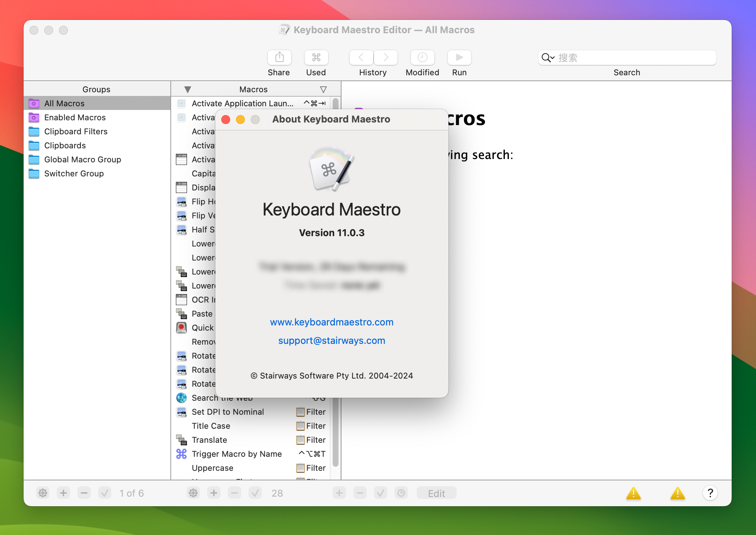Click the Edit button in toolbar
This screenshot has height=535, width=756.
tap(437, 493)
